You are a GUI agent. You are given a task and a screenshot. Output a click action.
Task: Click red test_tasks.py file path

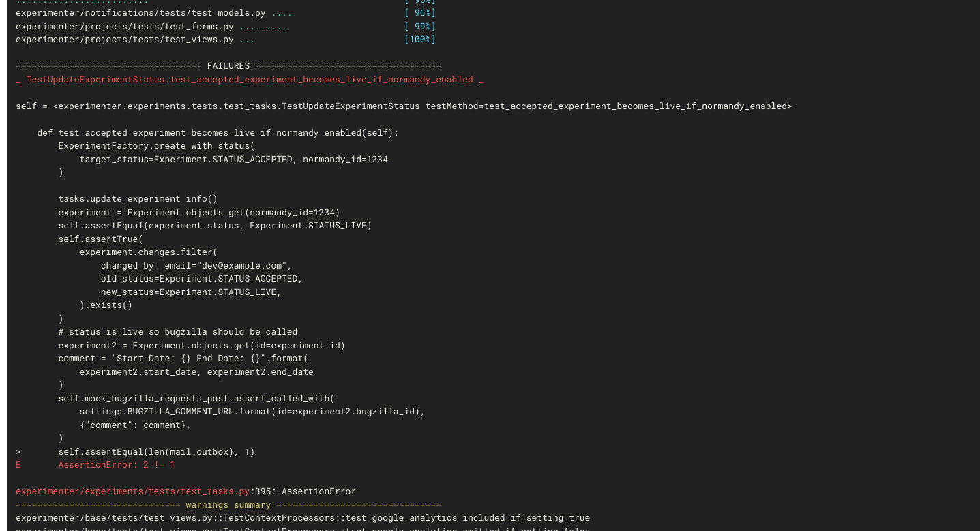[x=132, y=491]
